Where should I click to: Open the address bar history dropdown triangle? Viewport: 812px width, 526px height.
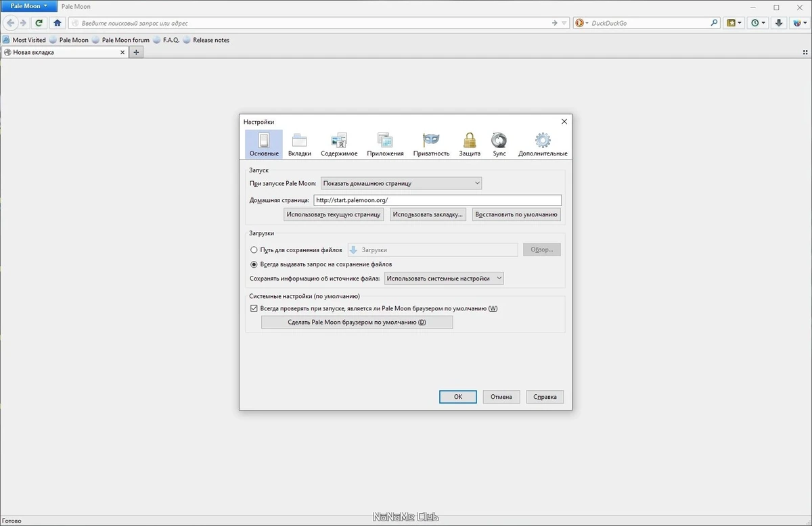pyautogui.click(x=564, y=23)
